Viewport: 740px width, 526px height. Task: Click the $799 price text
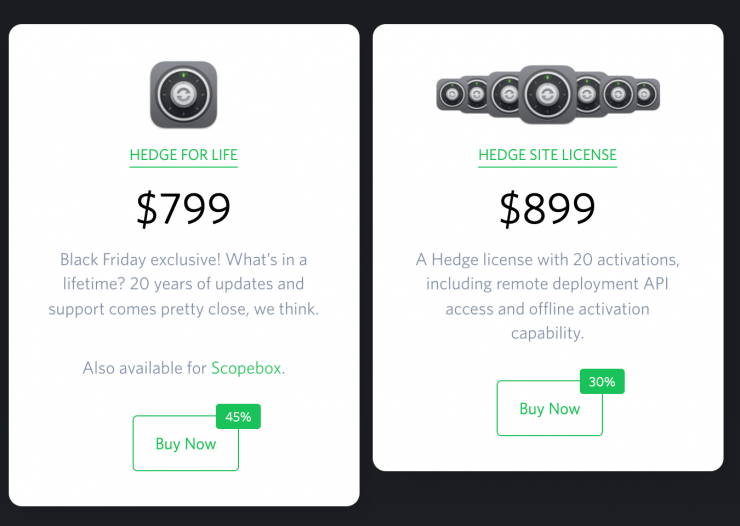tap(183, 208)
